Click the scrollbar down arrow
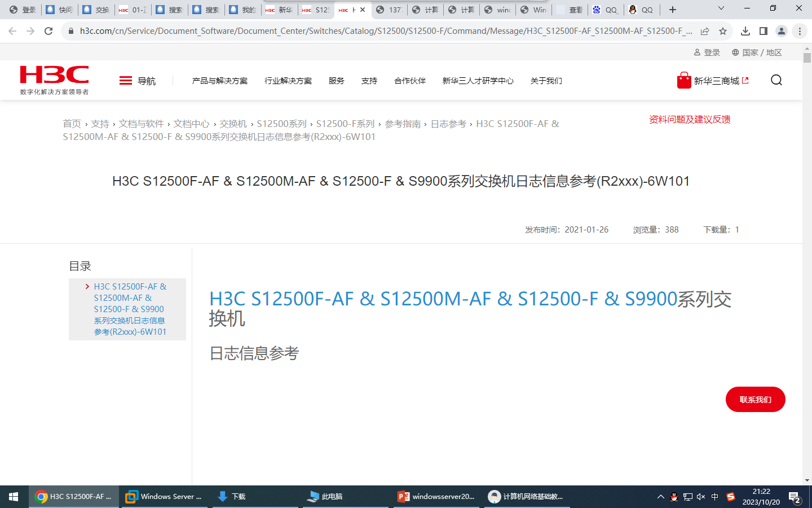This screenshot has width=812, height=508. [x=807, y=480]
